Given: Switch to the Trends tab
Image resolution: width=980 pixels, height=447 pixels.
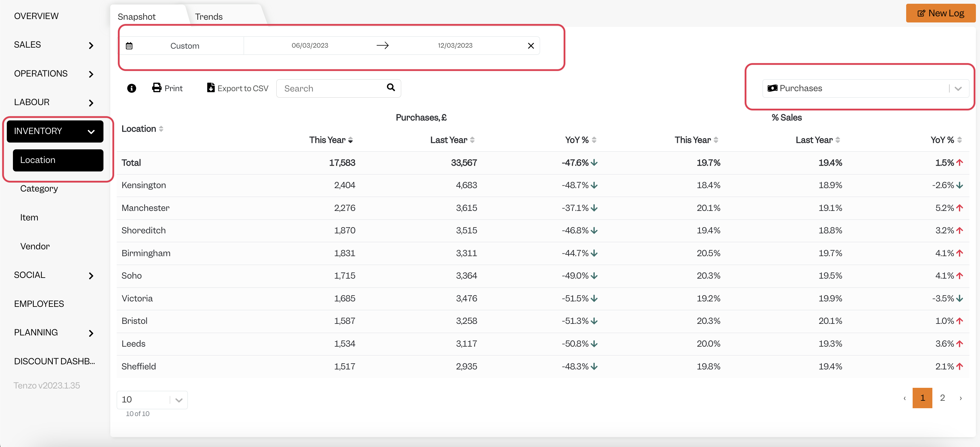Looking at the screenshot, I should coord(209,16).
